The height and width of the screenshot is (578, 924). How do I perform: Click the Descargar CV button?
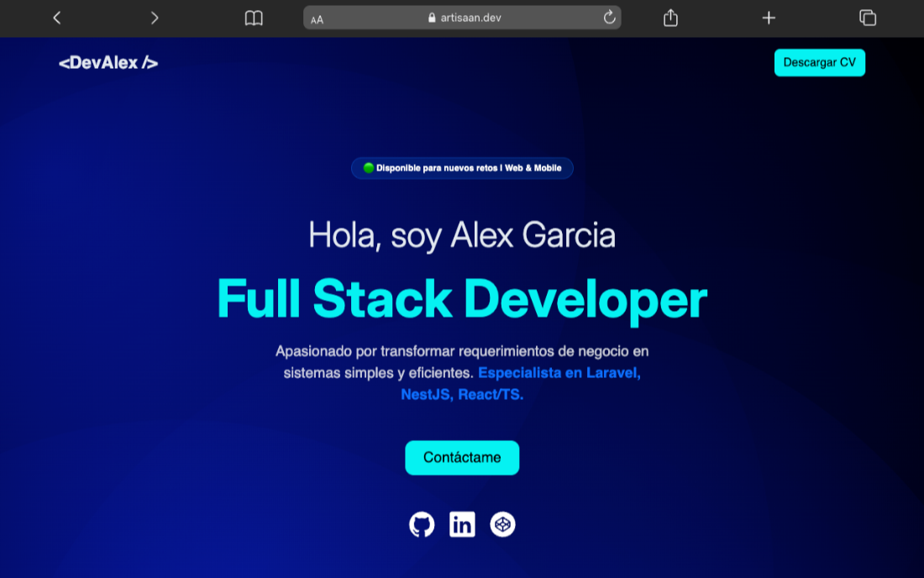[820, 62]
